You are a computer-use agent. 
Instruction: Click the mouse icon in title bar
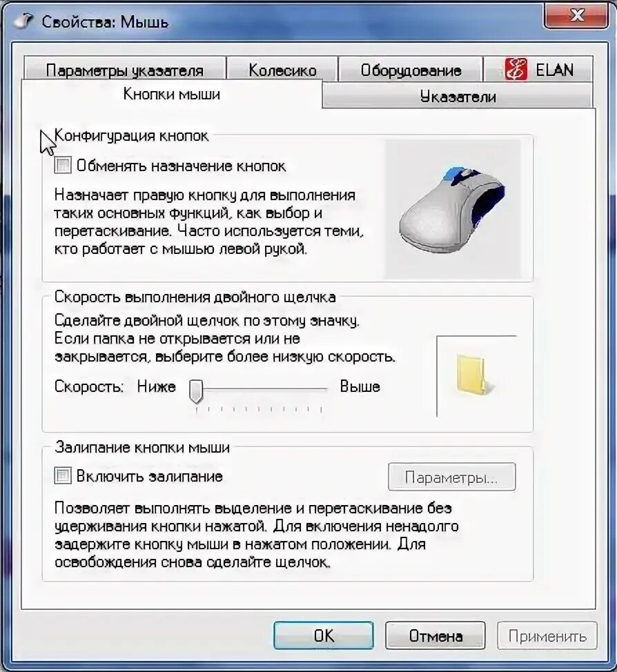[23, 21]
